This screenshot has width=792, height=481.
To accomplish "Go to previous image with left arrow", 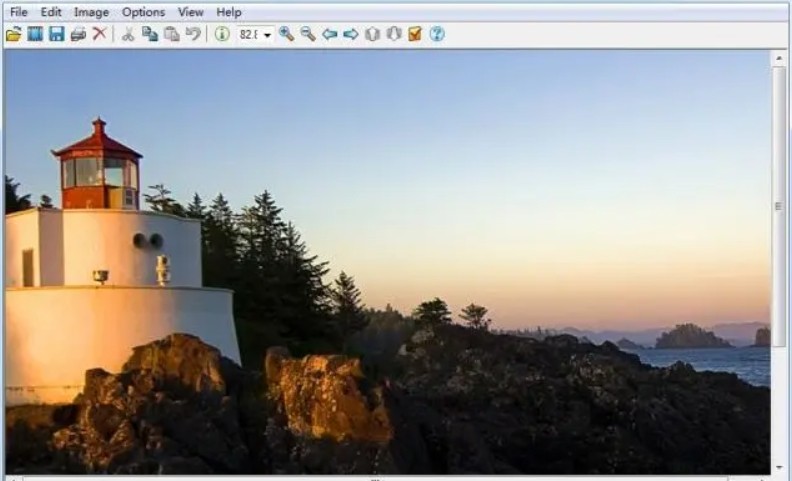I will [329, 34].
